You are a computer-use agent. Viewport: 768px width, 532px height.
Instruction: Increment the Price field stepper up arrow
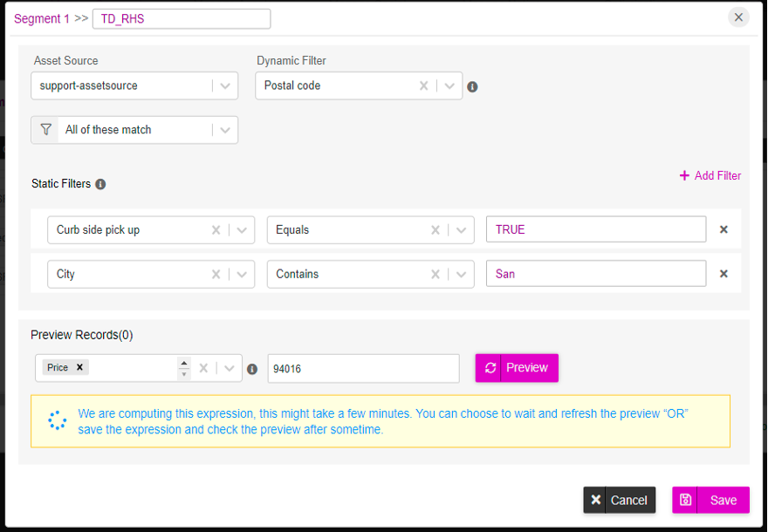[x=183, y=363]
